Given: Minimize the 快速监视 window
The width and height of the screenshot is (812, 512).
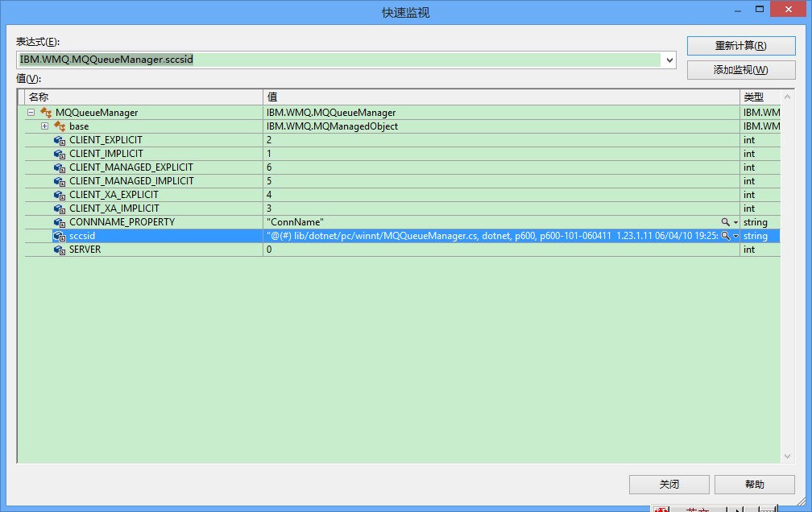Looking at the screenshot, I should [737, 10].
